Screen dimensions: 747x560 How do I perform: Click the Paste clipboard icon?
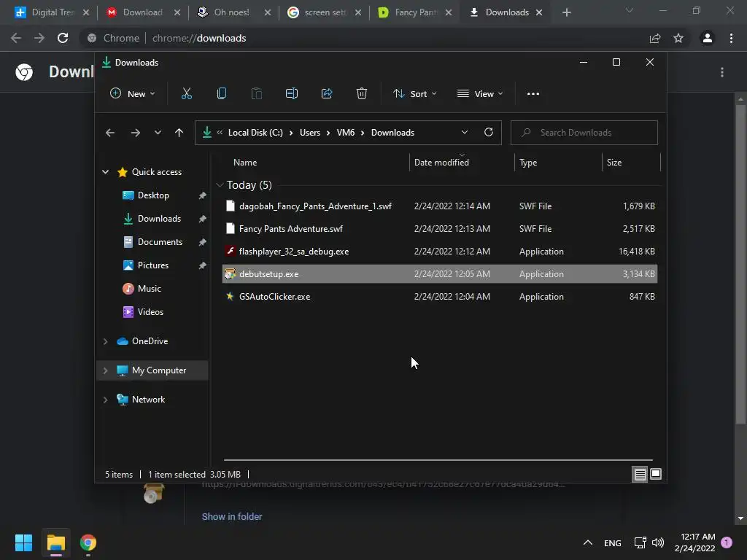pos(256,94)
